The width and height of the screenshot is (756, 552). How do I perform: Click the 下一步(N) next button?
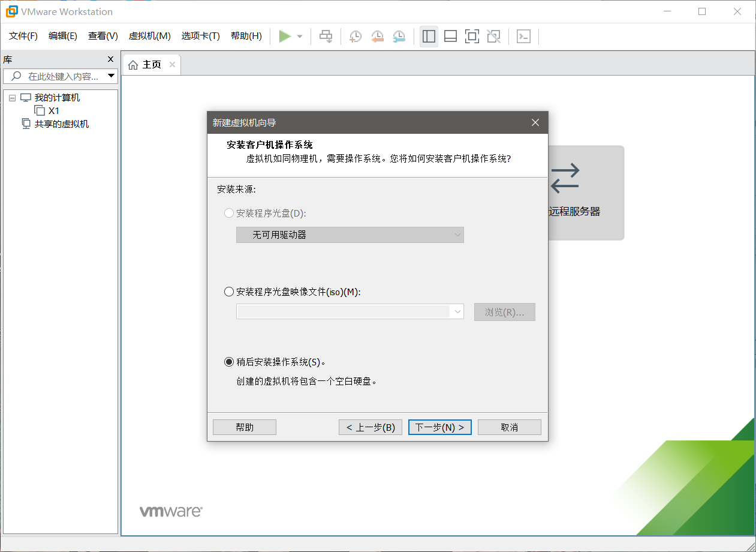point(440,427)
